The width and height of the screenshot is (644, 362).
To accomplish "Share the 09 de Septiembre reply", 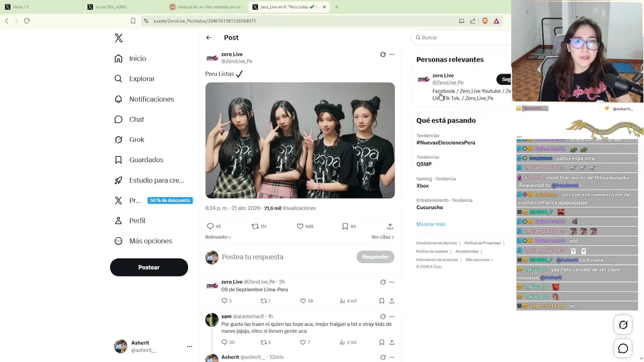I will pyautogui.click(x=392, y=301).
